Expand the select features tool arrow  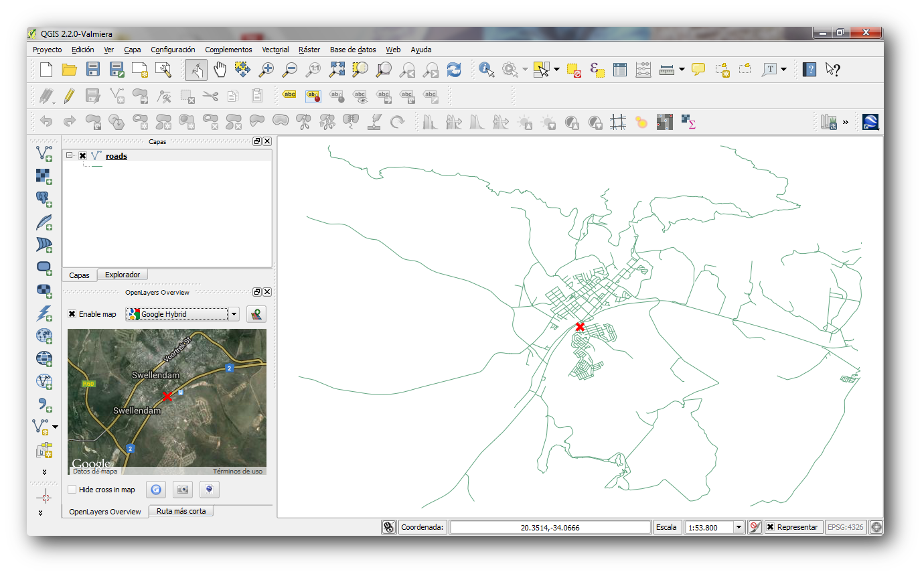556,69
